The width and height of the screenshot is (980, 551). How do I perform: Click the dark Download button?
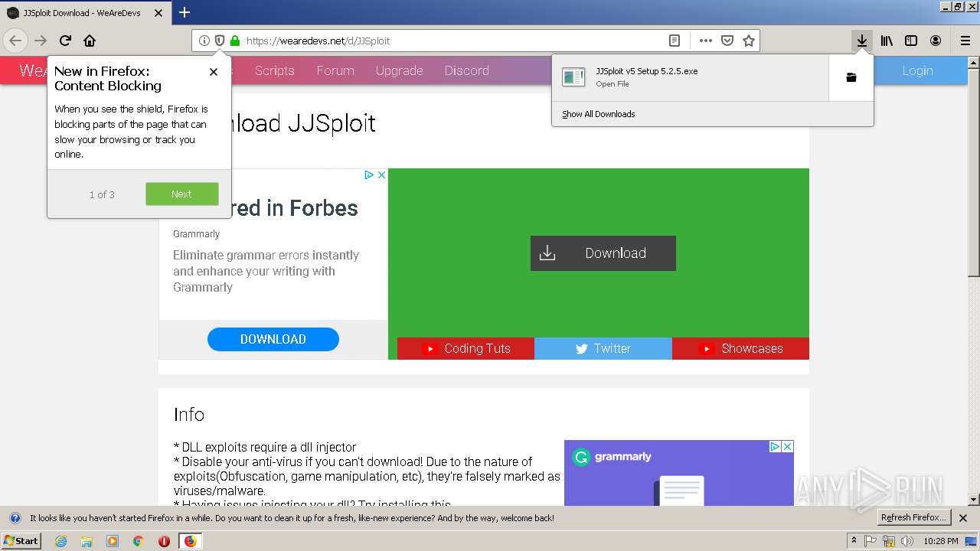603,253
